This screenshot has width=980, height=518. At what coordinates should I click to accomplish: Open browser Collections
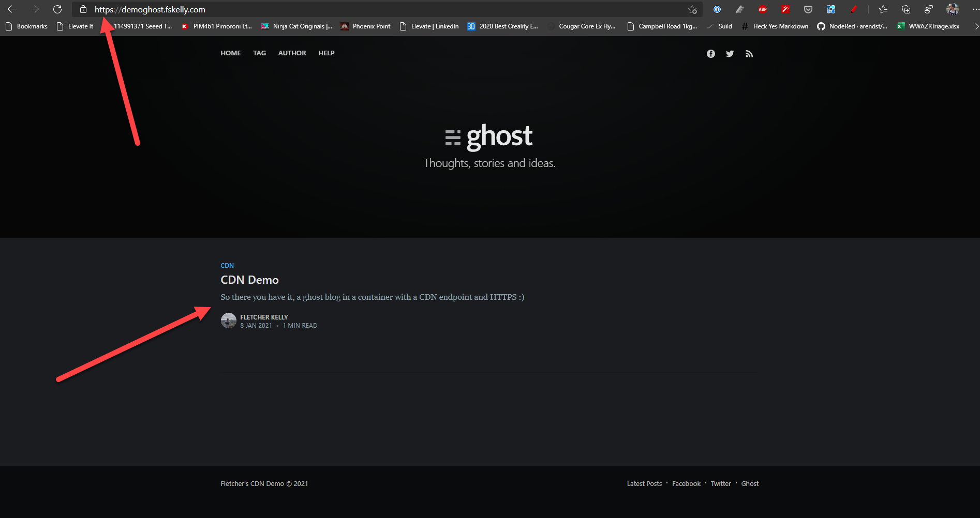click(906, 9)
